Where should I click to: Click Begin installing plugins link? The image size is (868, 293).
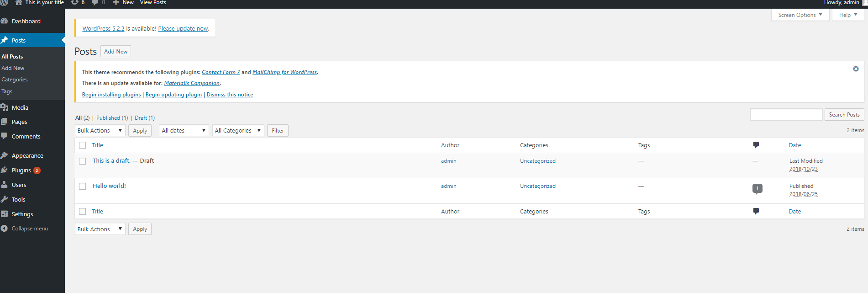click(x=111, y=95)
